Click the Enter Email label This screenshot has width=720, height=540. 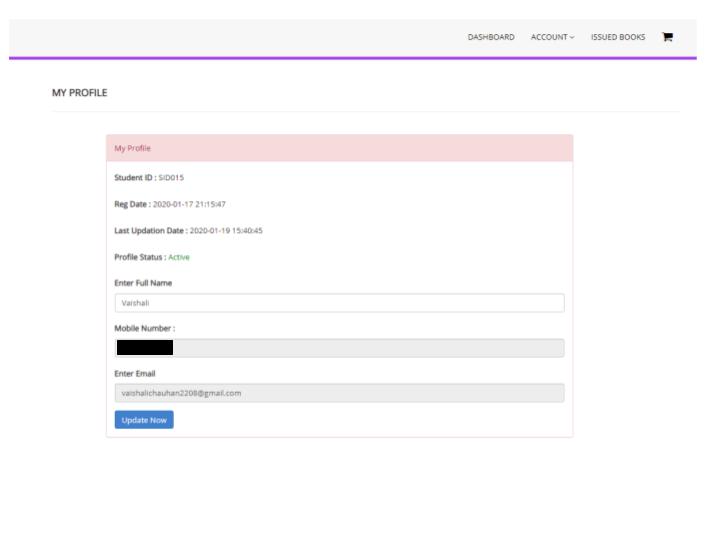(x=135, y=374)
